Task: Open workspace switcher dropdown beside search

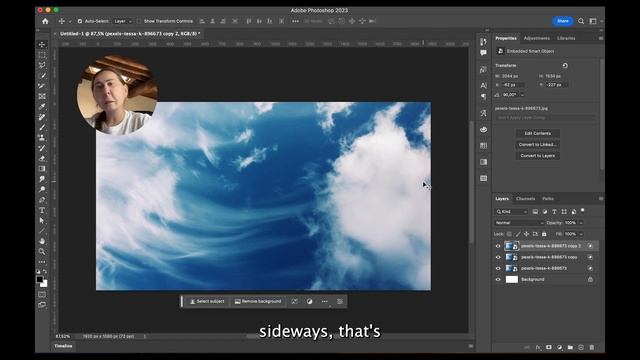Action: pyautogui.click(x=595, y=21)
